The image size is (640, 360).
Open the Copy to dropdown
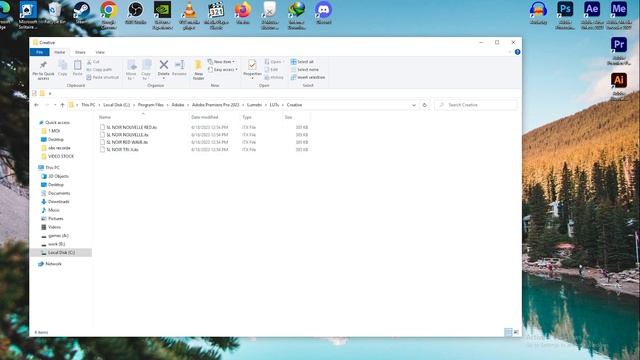coord(146,70)
